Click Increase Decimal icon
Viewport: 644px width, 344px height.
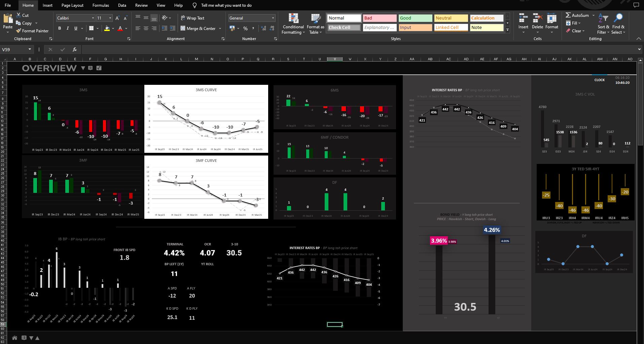pyautogui.click(x=263, y=28)
